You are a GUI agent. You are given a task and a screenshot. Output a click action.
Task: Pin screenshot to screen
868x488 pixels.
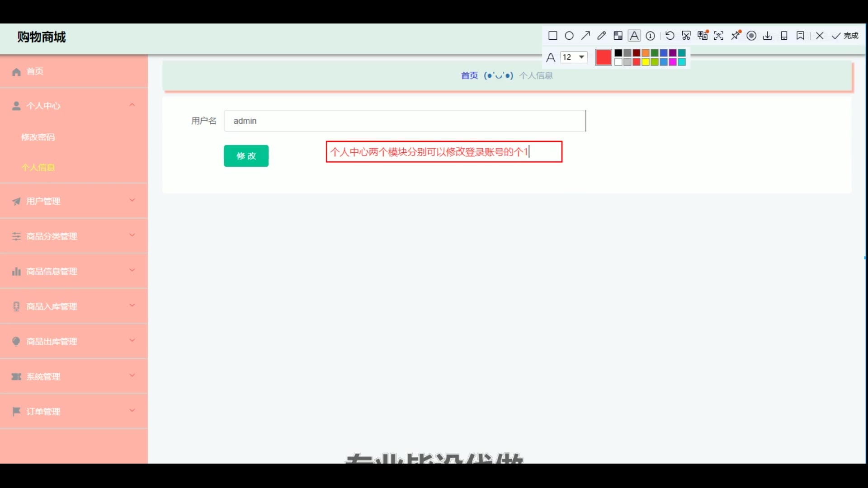736,36
